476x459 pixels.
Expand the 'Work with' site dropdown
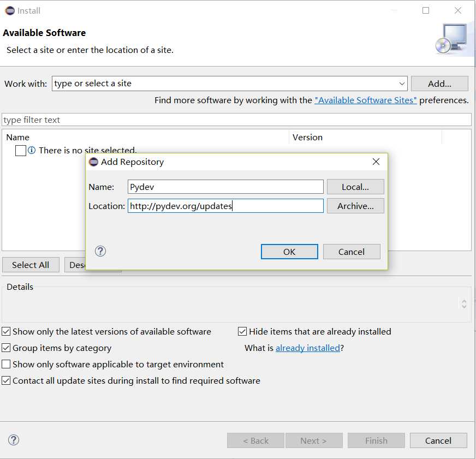pos(402,84)
